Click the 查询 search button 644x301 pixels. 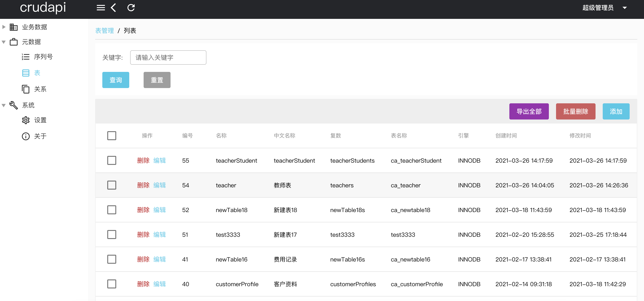[116, 80]
